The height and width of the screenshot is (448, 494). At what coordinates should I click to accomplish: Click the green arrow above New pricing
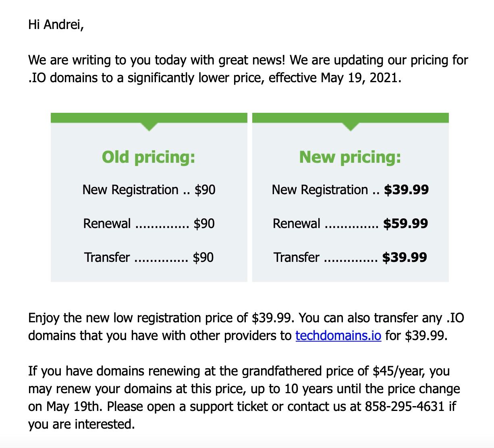point(351,127)
